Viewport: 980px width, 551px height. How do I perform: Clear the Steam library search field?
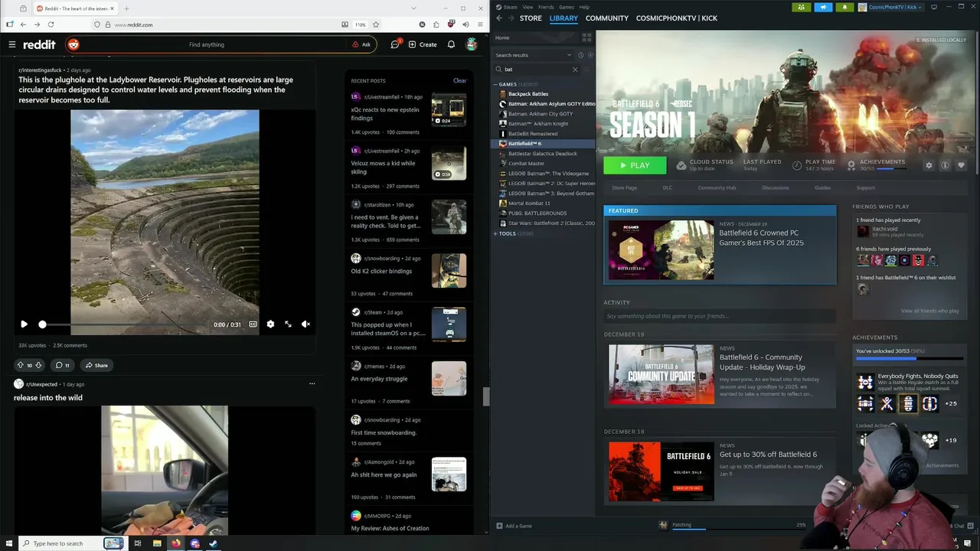tap(575, 70)
